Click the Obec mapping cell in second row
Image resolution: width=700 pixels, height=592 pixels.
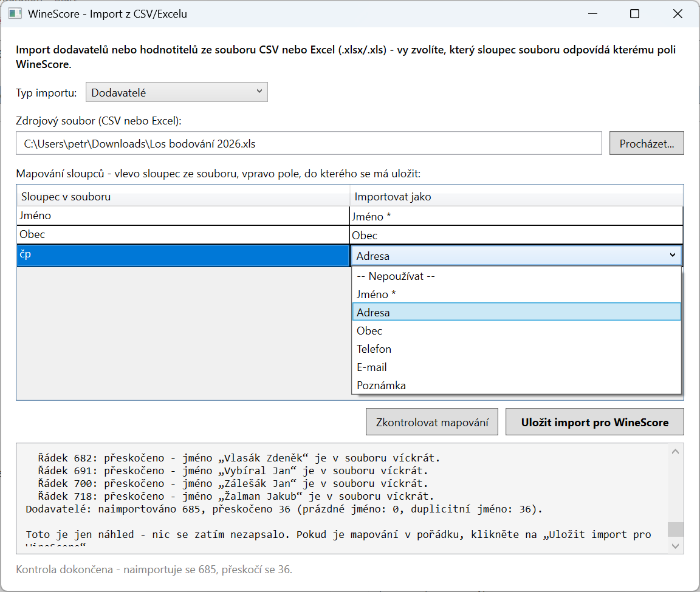(x=516, y=235)
